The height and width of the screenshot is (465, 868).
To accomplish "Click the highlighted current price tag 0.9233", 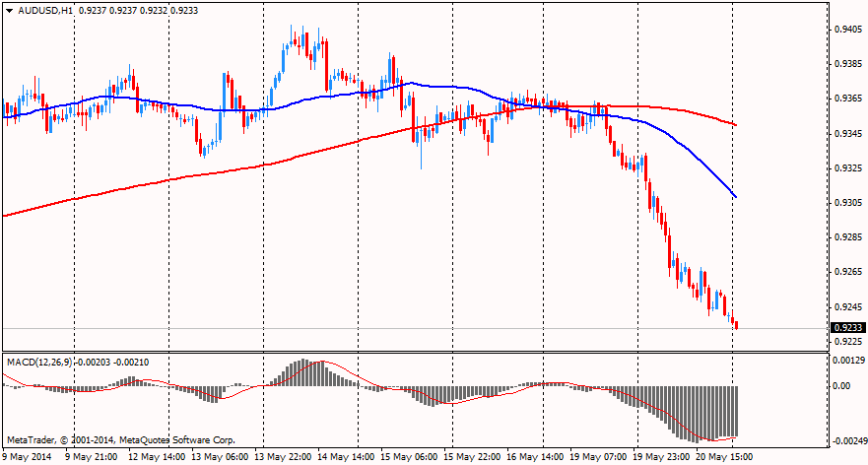I will click(847, 328).
